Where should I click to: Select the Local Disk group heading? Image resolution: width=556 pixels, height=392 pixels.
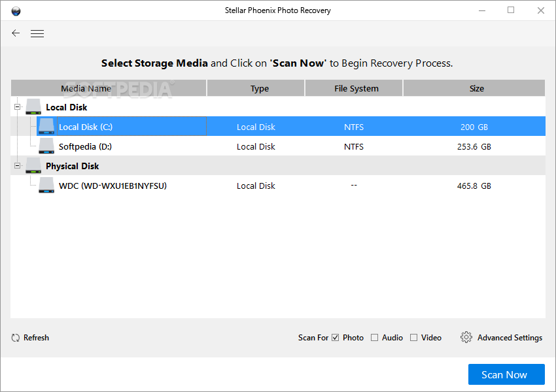[x=66, y=107]
